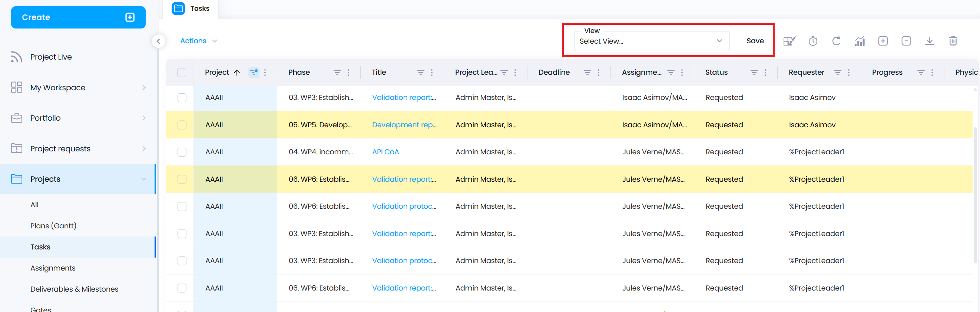Viewport: 980px width, 312px height.
Task: Click the trash delete icon
Action: [x=953, y=41]
